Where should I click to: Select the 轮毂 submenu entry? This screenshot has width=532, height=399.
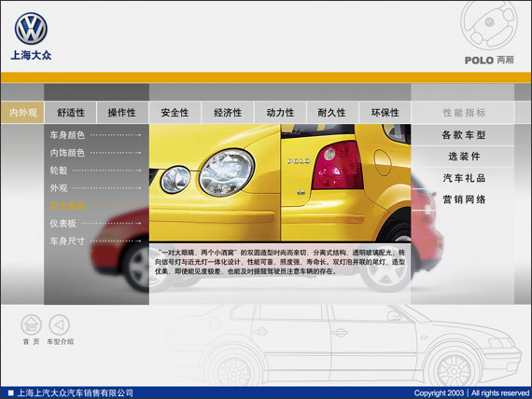pos(95,171)
